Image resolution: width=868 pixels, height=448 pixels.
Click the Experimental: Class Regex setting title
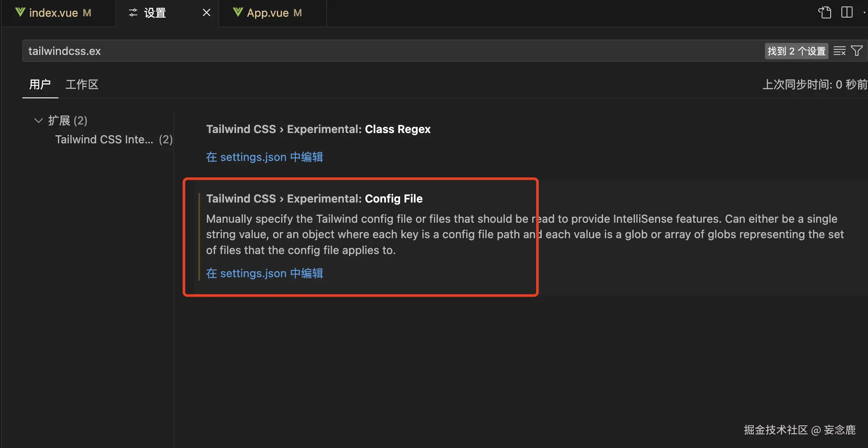(318, 129)
